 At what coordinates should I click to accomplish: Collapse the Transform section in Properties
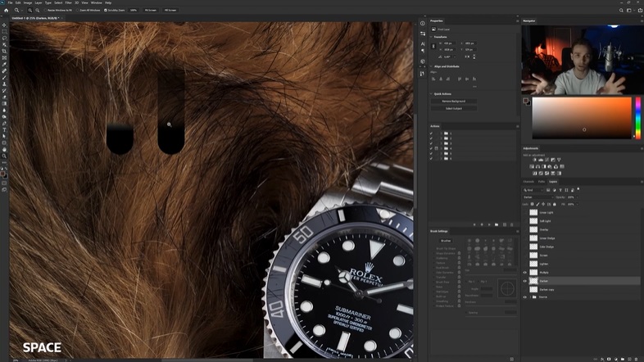pyautogui.click(x=431, y=37)
